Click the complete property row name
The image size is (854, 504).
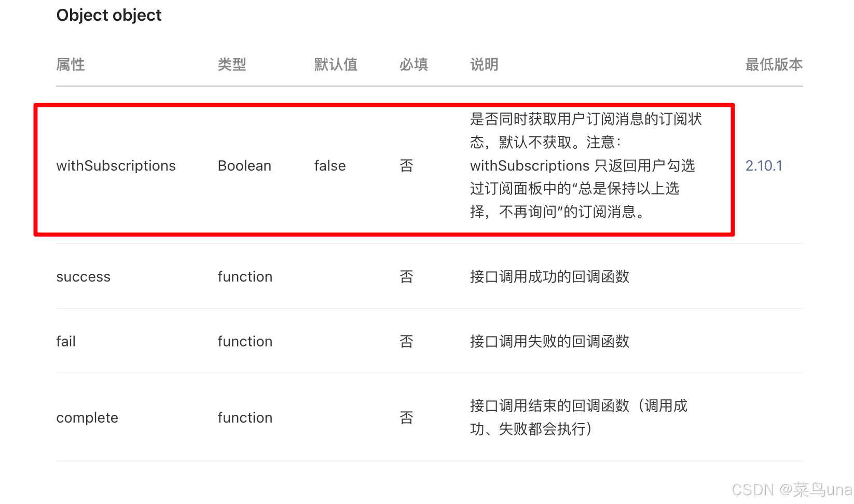click(87, 417)
